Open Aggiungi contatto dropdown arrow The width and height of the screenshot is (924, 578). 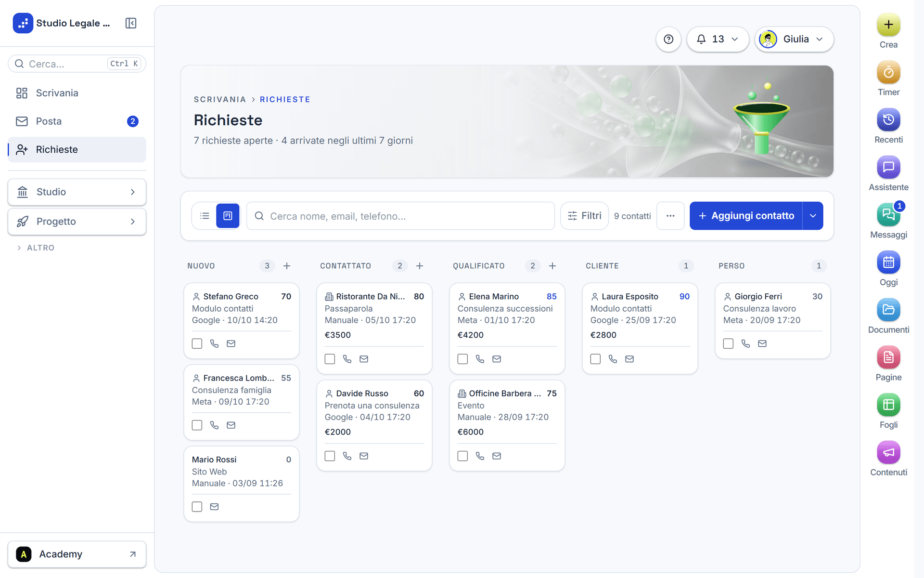[813, 216]
